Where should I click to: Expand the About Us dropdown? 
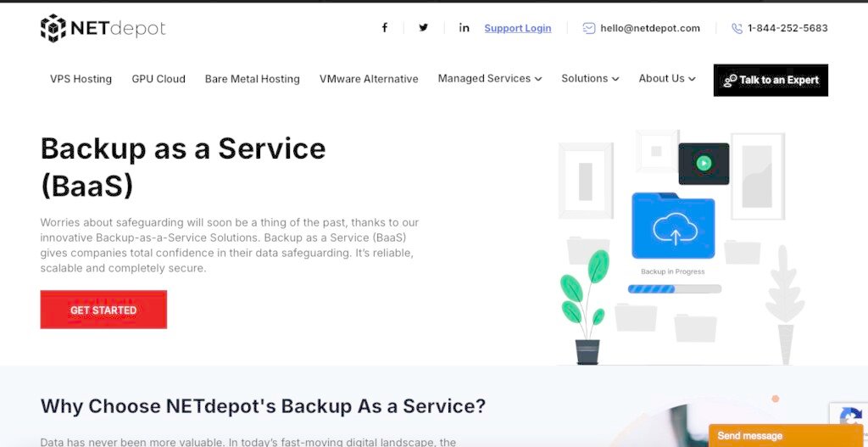click(x=667, y=79)
